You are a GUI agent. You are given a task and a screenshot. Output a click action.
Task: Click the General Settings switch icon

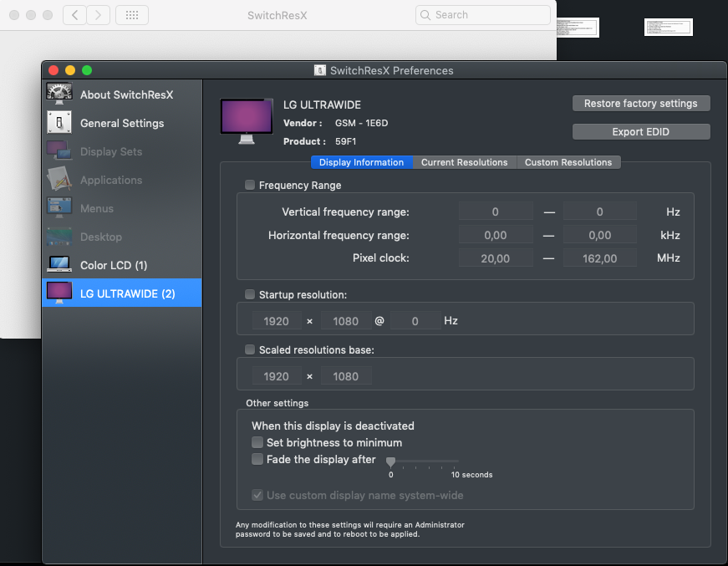[x=59, y=123]
